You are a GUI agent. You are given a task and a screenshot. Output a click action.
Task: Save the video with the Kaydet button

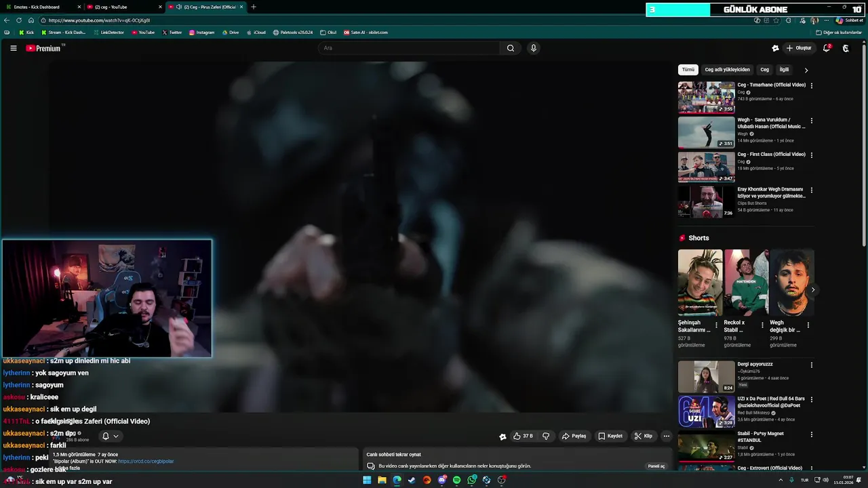point(610,436)
